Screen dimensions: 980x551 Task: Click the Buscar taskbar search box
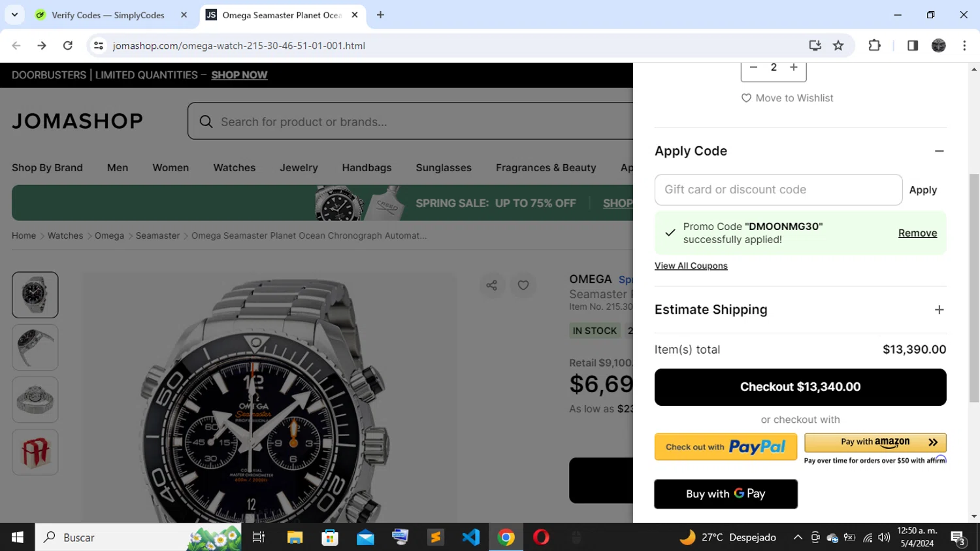click(139, 537)
